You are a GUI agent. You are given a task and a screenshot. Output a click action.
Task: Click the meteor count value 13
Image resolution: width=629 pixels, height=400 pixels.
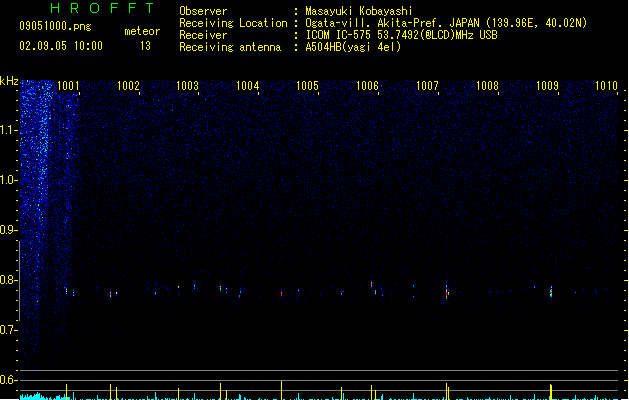145,46
